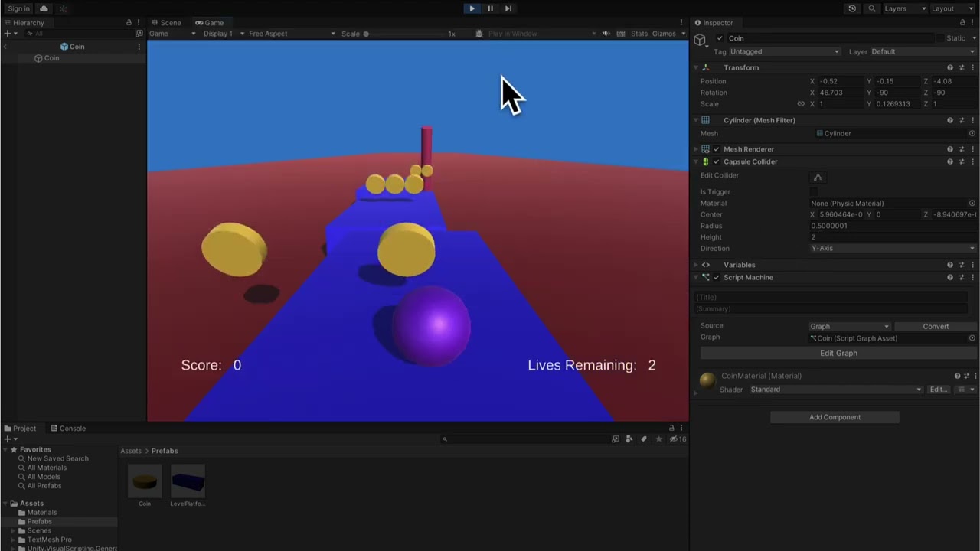
Task: Enable the Is Trigger checkbox
Action: (x=814, y=192)
